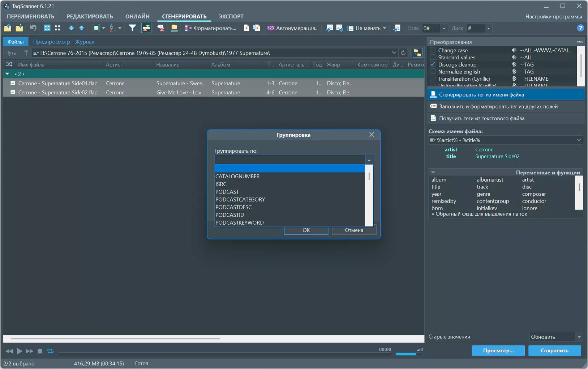Enable the Change case checkbox

(x=433, y=50)
